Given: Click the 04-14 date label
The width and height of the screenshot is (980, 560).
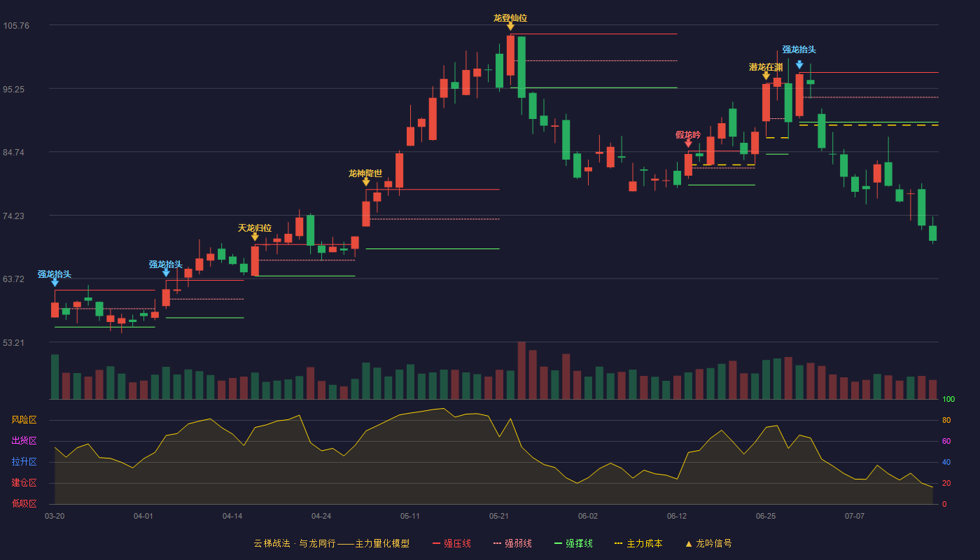Looking at the screenshot, I should click(232, 516).
